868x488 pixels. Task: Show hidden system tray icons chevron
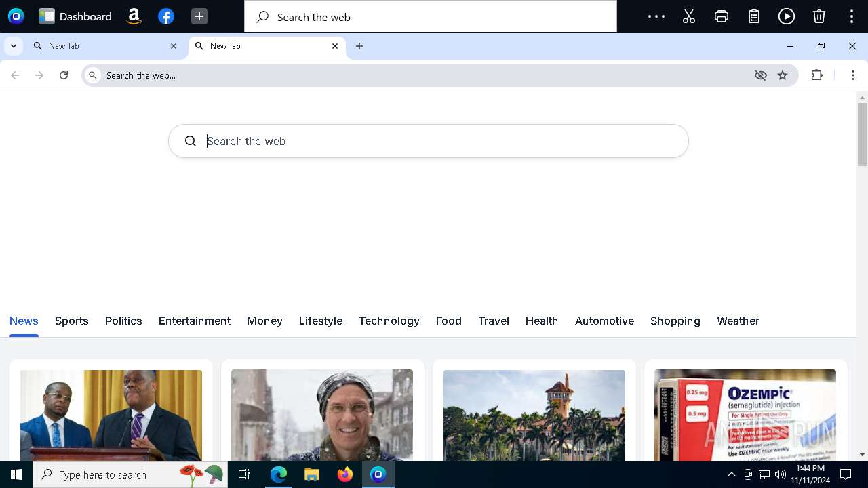tap(731, 474)
